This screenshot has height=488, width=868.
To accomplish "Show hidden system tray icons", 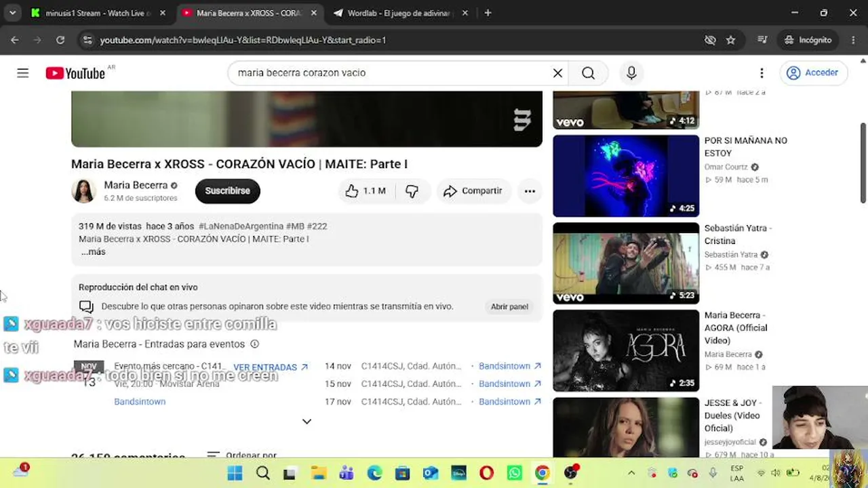I will [631, 473].
